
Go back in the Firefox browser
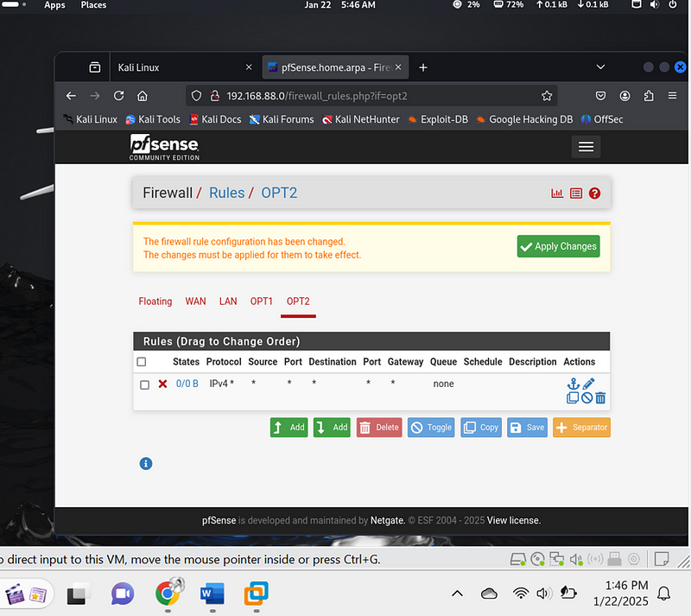point(71,96)
